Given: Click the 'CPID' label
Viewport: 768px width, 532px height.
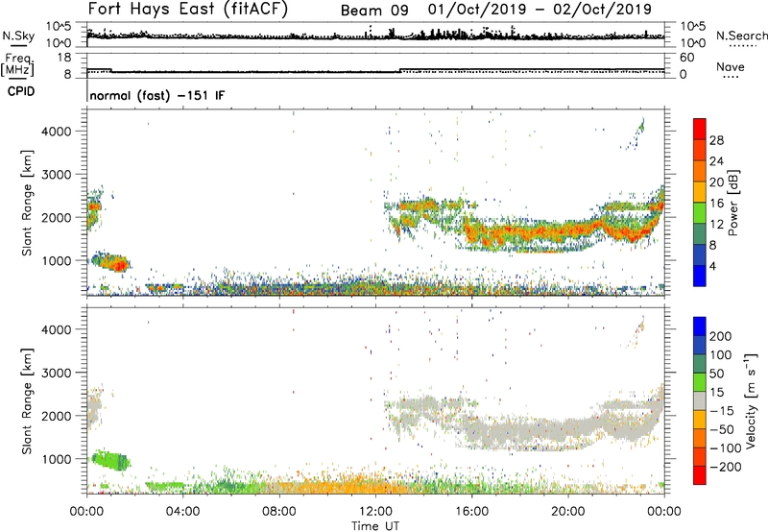Looking at the screenshot, I should [x=21, y=91].
